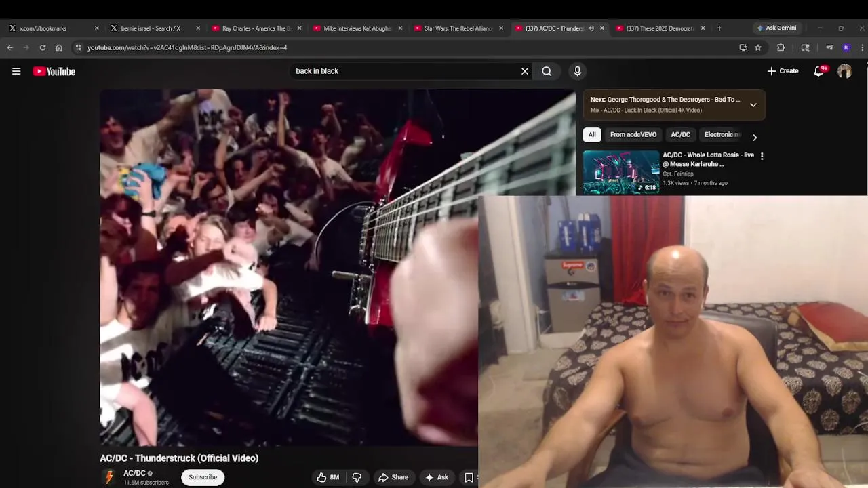Open the YouTube account avatar menu
Image resolution: width=868 pixels, height=488 pixels.
(x=844, y=71)
